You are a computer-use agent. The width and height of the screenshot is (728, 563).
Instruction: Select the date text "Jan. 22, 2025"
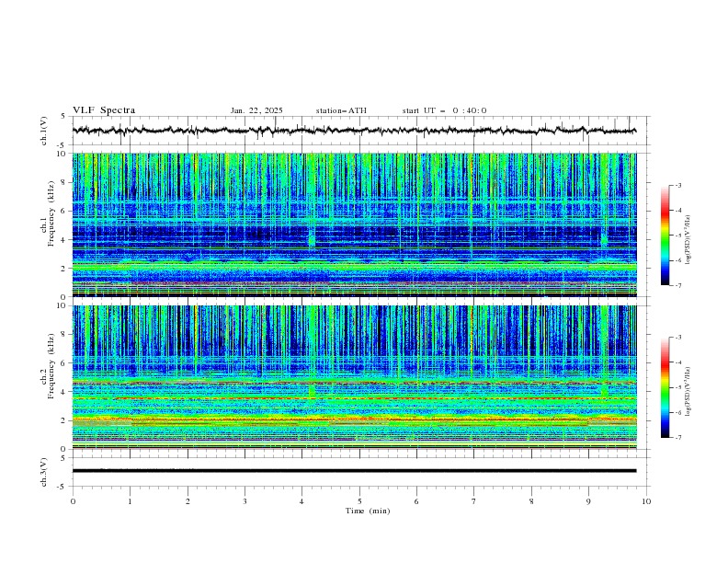coord(256,110)
